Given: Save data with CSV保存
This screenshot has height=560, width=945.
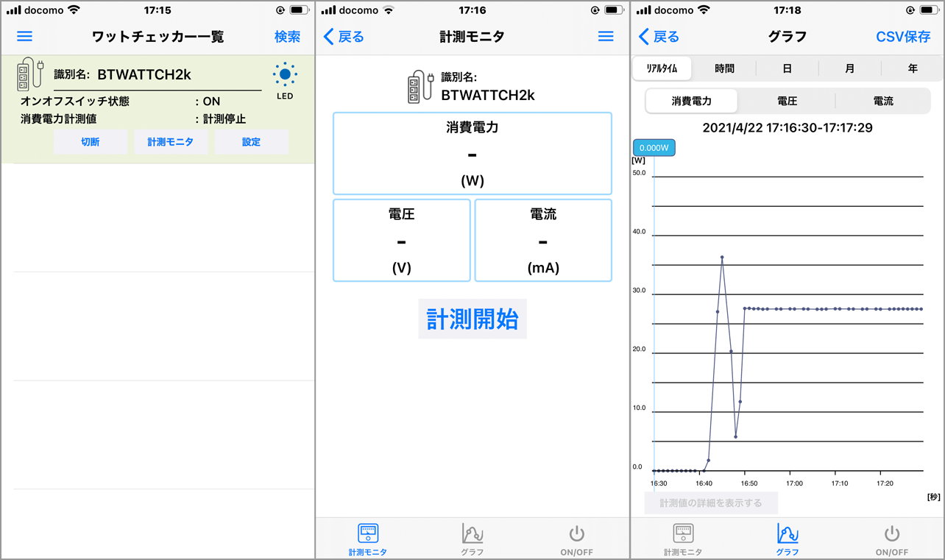Looking at the screenshot, I should 903,37.
